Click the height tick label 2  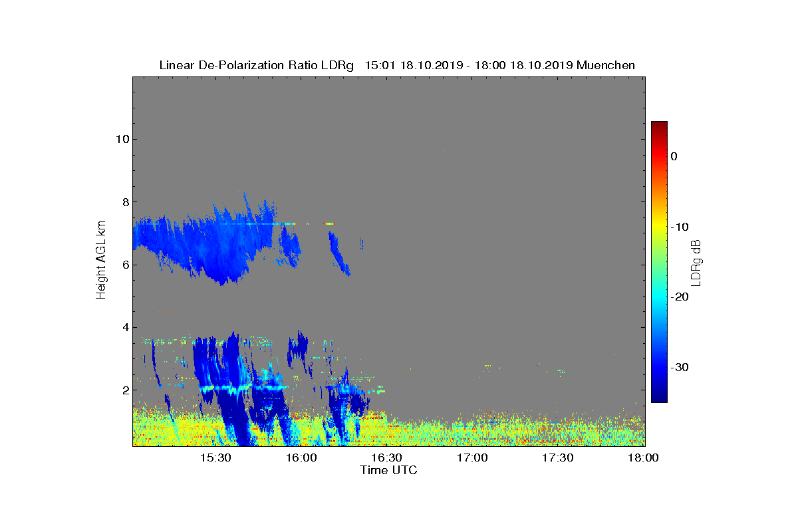click(124, 390)
